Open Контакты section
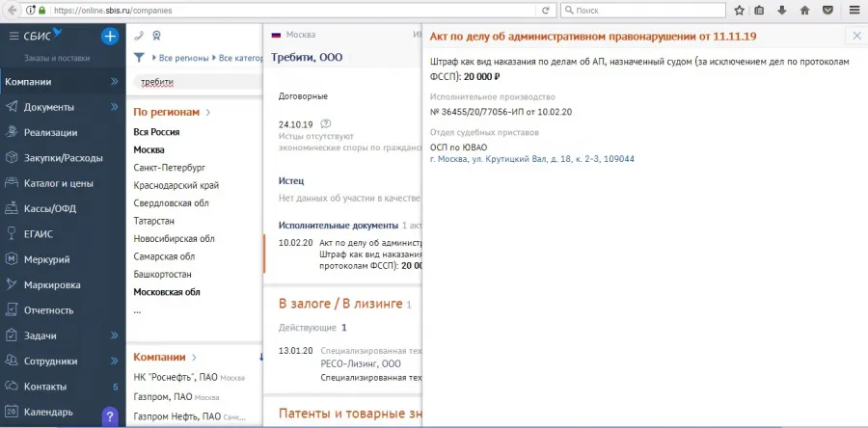This screenshot has height=428, width=868. tap(44, 388)
